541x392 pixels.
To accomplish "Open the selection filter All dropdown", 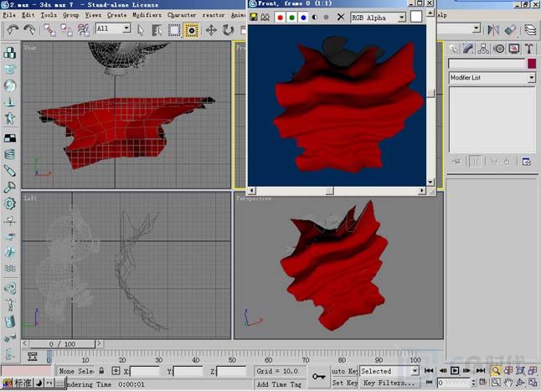I will 113,28.
